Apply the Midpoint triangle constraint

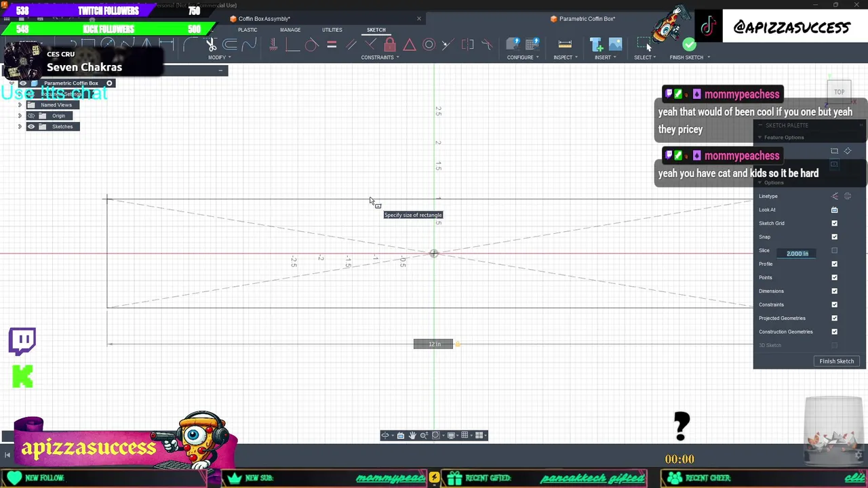click(x=410, y=45)
